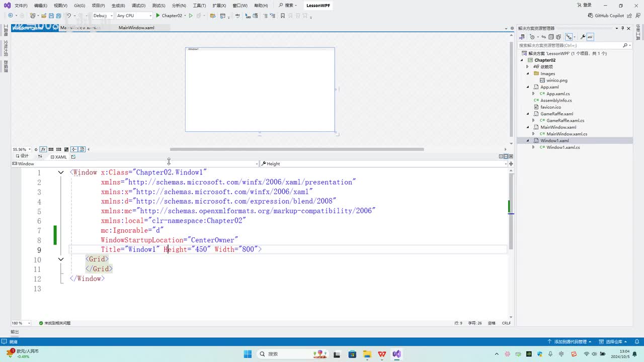Screen dimensions: 644x362
Task: Open the Debug configuration dropdown
Action: (x=102, y=16)
